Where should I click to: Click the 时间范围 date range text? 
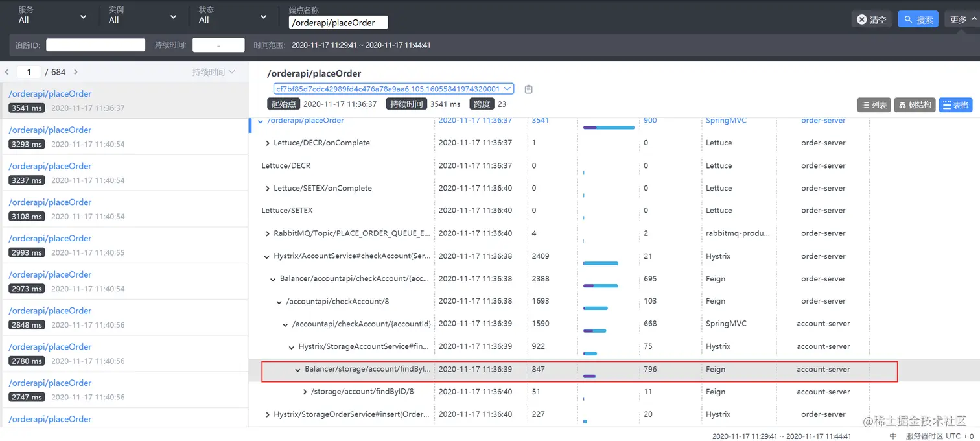click(x=361, y=45)
